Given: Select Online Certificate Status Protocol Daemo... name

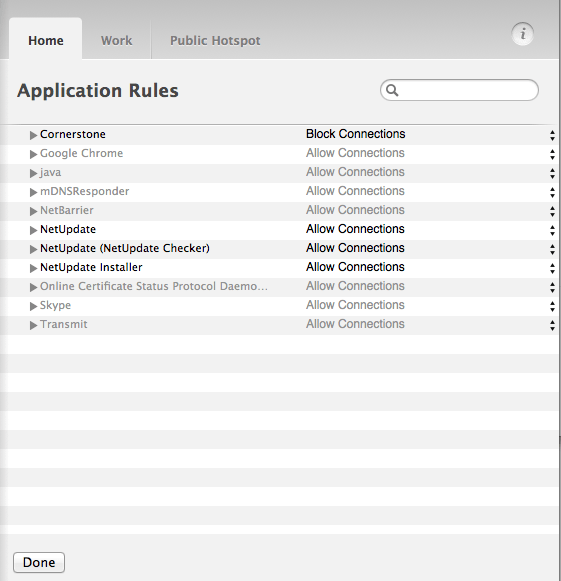Looking at the screenshot, I should pyautogui.click(x=154, y=286).
